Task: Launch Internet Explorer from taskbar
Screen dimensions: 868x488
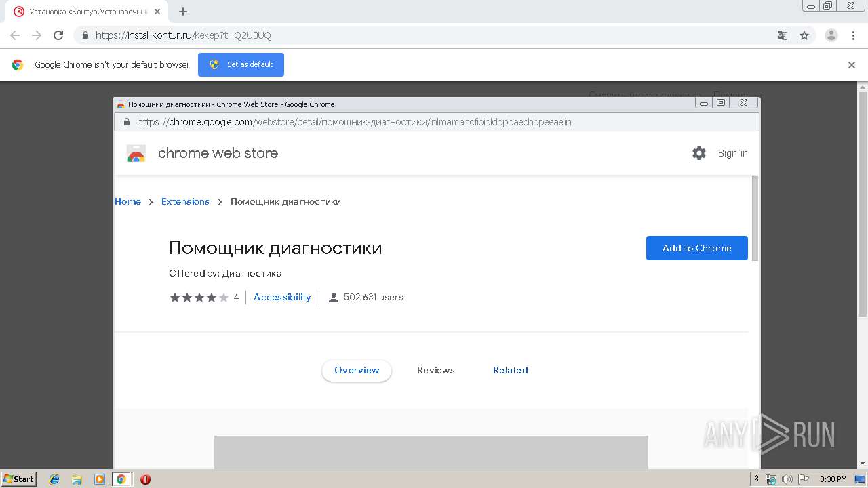Action: (x=54, y=479)
